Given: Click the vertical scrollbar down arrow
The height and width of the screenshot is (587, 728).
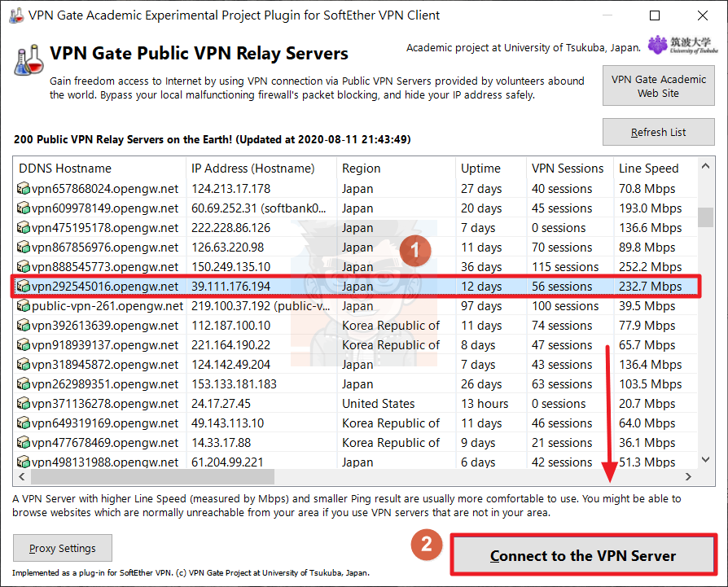Looking at the screenshot, I should [706, 460].
